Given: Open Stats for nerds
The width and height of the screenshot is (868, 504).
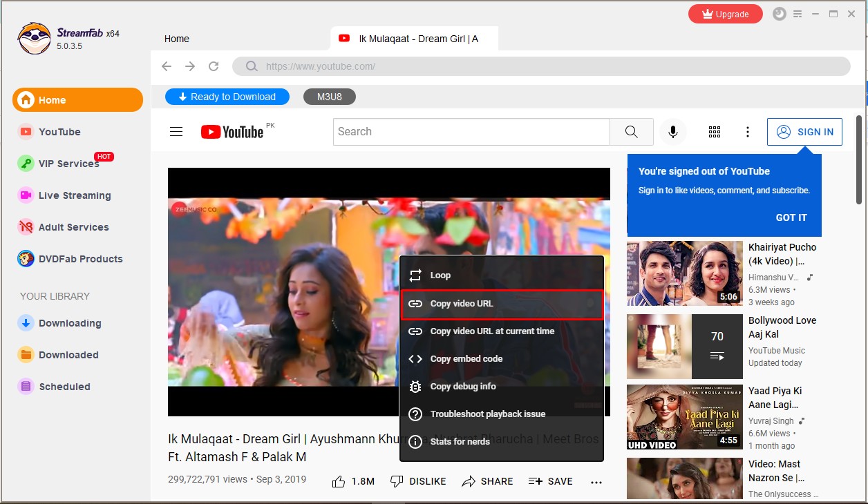Looking at the screenshot, I should [x=502, y=442].
